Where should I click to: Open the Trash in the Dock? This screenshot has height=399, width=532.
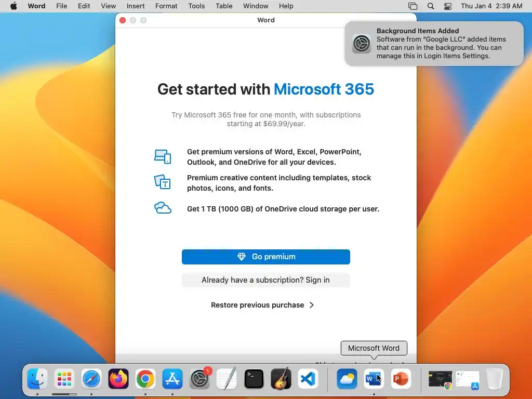(495, 379)
